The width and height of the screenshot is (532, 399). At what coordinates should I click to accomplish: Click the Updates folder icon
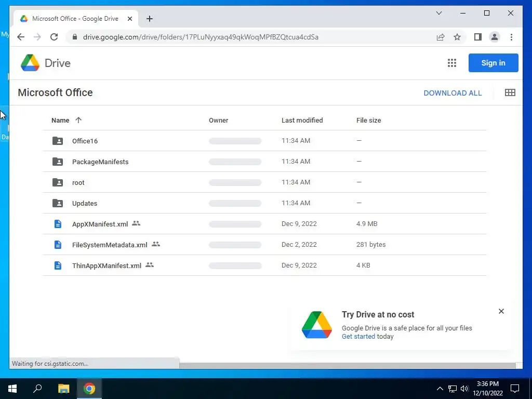click(58, 203)
